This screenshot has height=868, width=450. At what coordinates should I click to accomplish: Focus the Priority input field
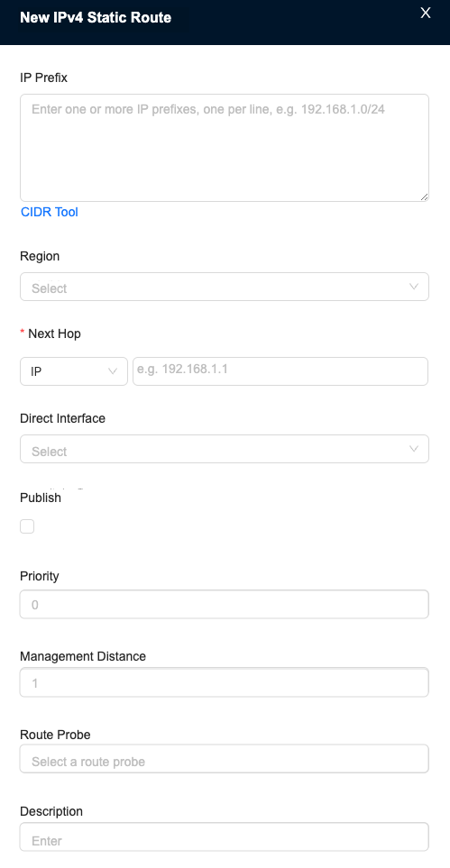point(225,605)
